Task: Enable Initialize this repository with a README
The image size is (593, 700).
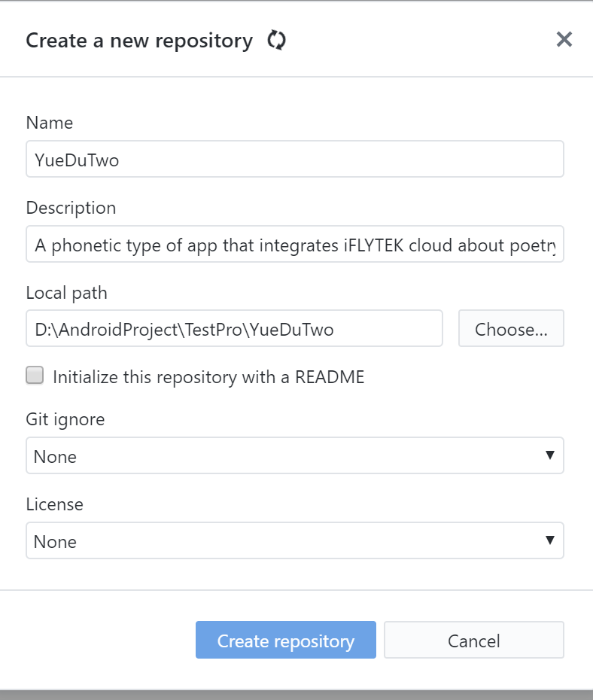Action: [35, 376]
